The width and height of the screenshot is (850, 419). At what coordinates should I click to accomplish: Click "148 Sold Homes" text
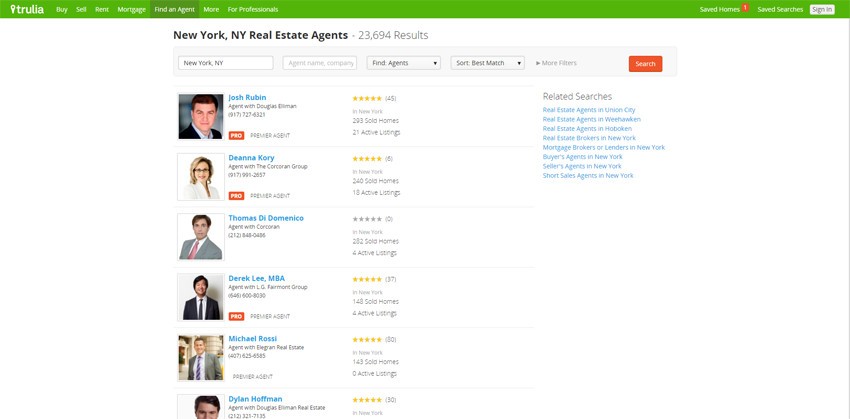pos(375,301)
